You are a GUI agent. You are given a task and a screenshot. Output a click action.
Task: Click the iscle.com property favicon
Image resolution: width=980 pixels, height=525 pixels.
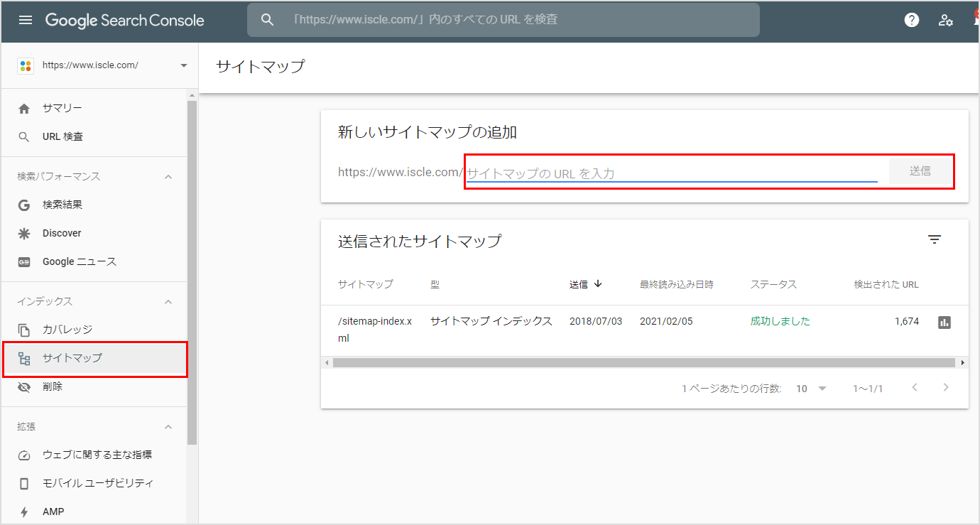point(26,65)
